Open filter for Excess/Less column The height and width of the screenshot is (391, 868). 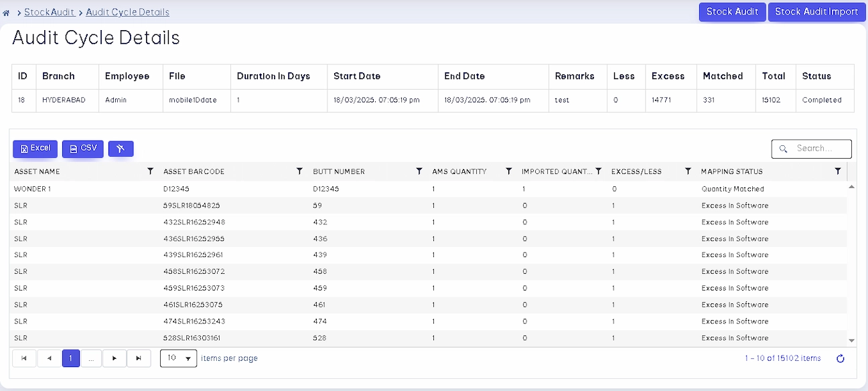coord(688,171)
